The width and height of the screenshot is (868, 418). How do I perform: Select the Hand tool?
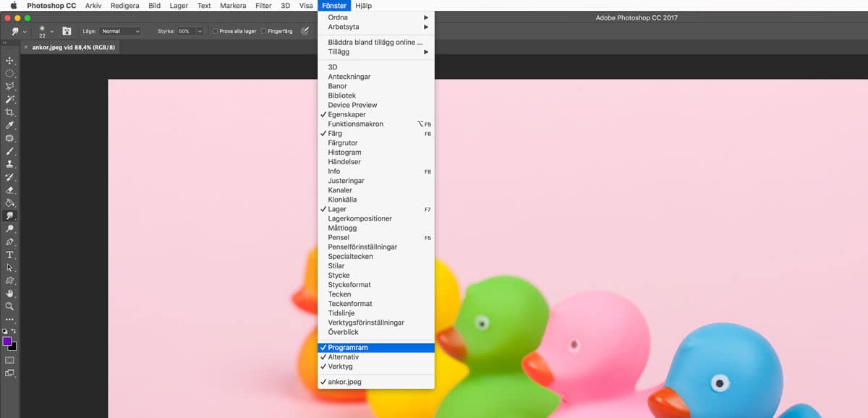coord(10,294)
